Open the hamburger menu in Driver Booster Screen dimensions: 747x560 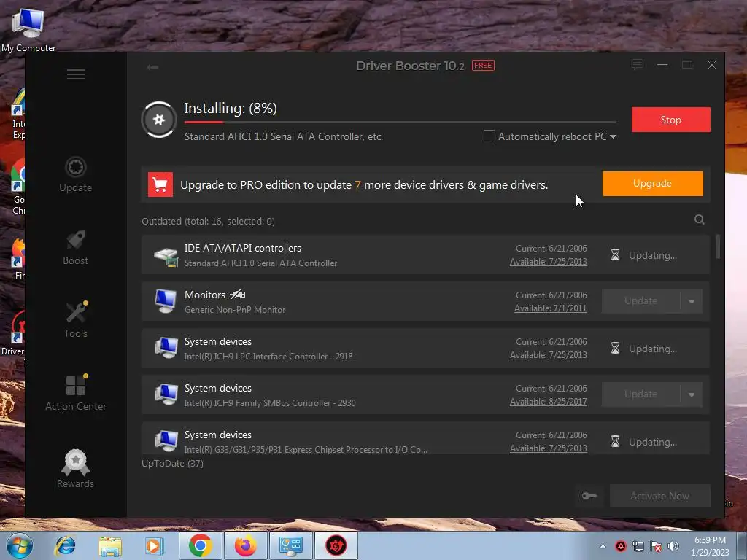(76, 74)
